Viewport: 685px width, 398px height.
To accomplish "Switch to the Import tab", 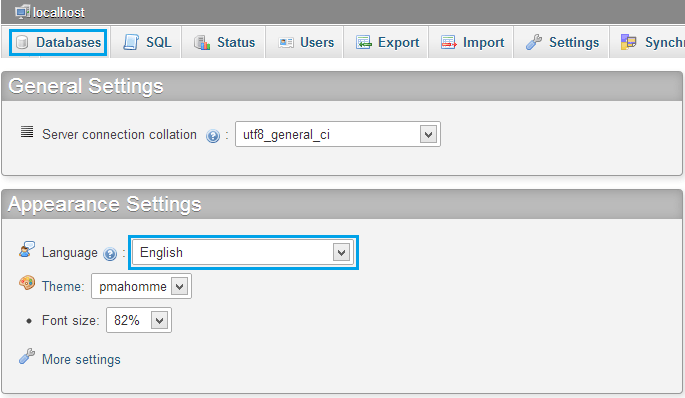I will [472, 42].
